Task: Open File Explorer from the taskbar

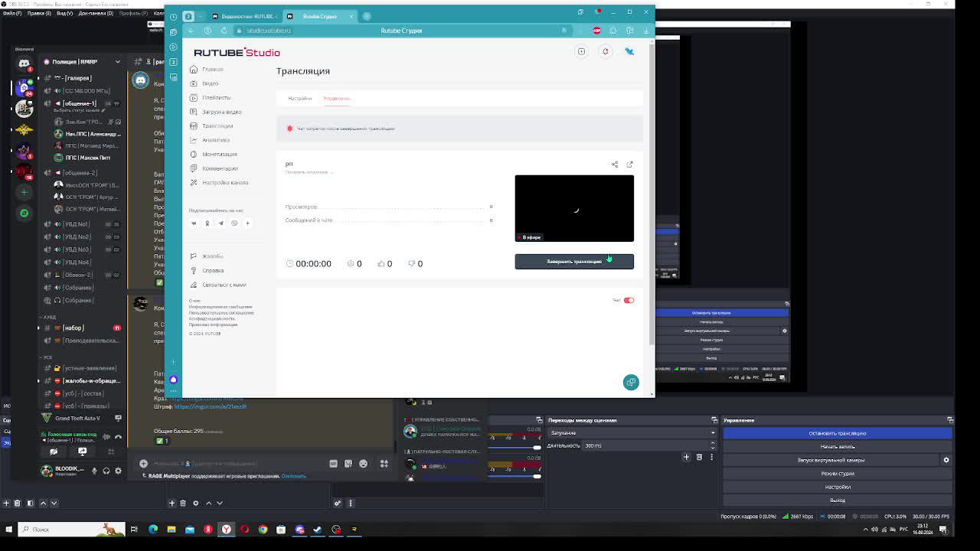Action: [x=171, y=529]
